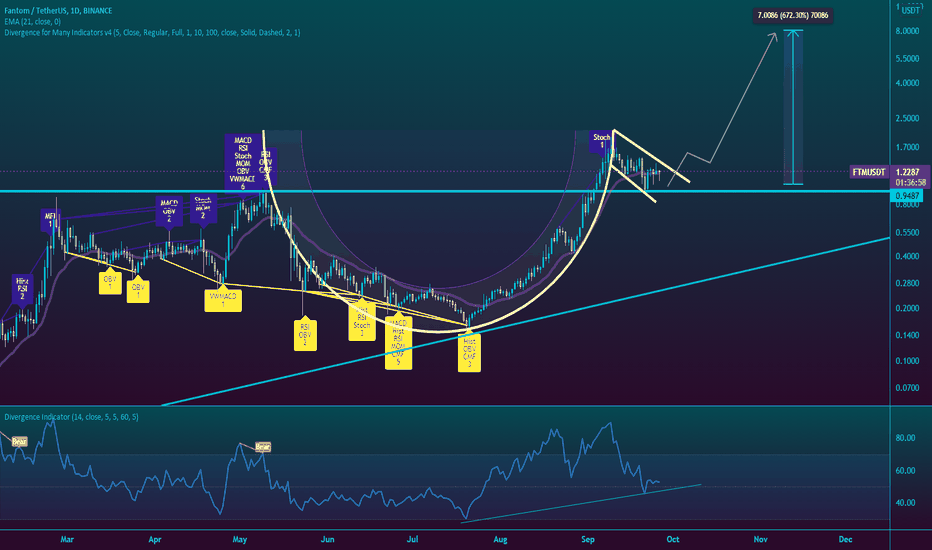Viewport: 932px width, 550px height.
Task: Click the 0.1400 price axis value
Action: point(907,335)
